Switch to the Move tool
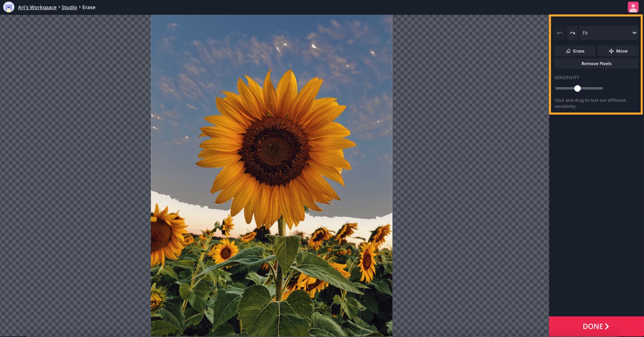The height and width of the screenshot is (337, 644). point(618,51)
